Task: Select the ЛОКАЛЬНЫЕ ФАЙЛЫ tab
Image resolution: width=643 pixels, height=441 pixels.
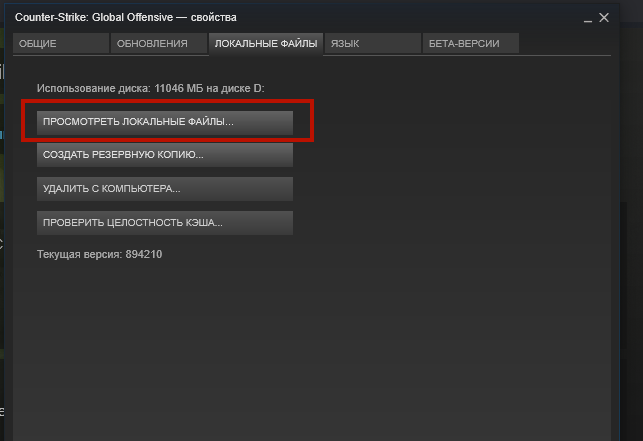Action: pos(266,44)
